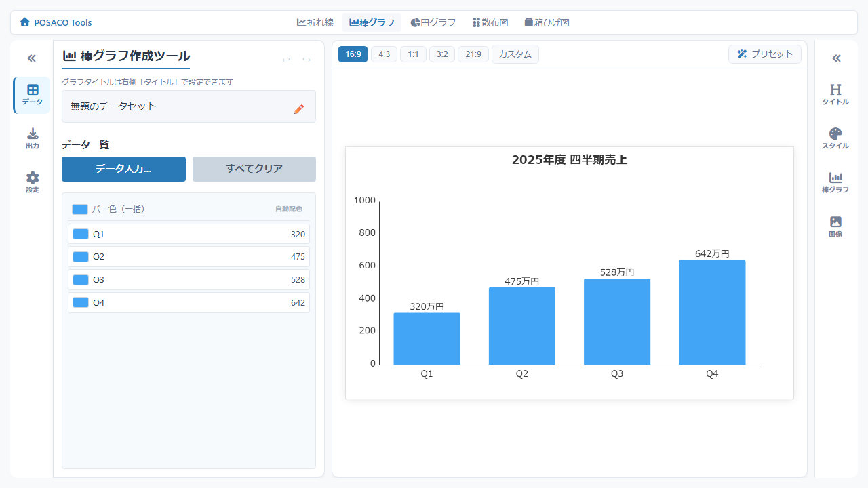Collapse the right sidebar with chevron
The height and width of the screenshot is (488, 868).
pos(836,58)
